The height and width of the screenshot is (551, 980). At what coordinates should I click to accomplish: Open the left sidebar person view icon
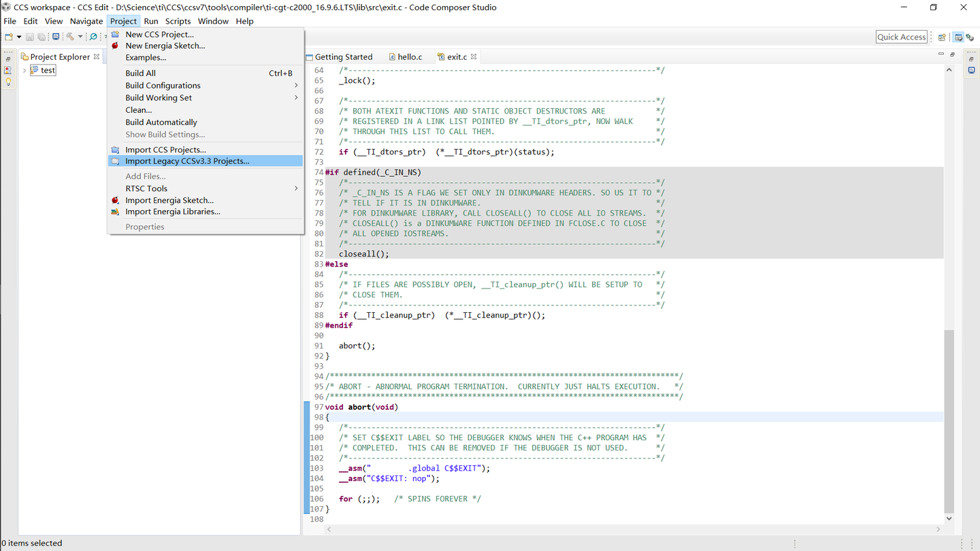coord(7,70)
